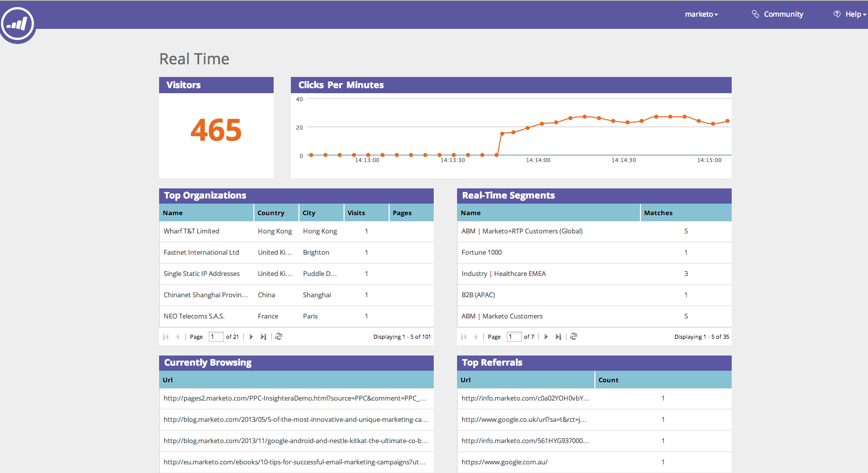Click the 10-tips-for-successful-email-marketing URL
This screenshot has height=473, width=868.
point(294,462)
